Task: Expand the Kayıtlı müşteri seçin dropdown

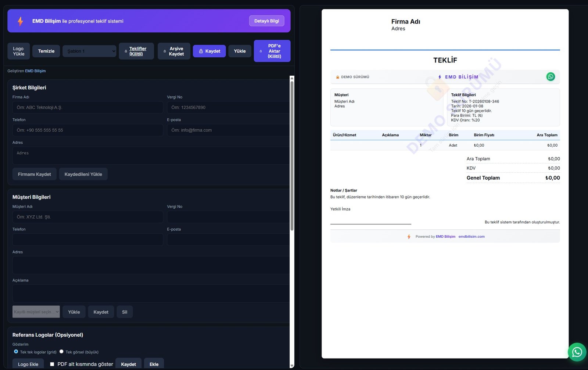Action: (x=36, y=312)
